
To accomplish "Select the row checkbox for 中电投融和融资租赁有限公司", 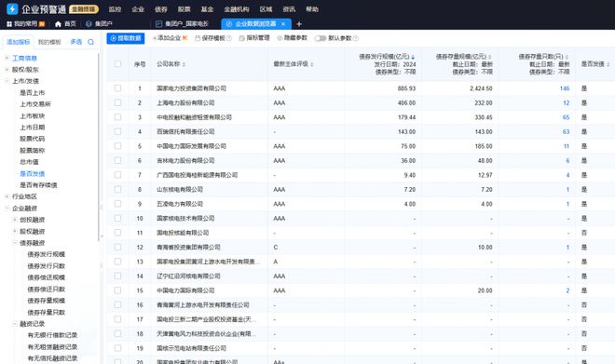I will (x=117, y=117).
